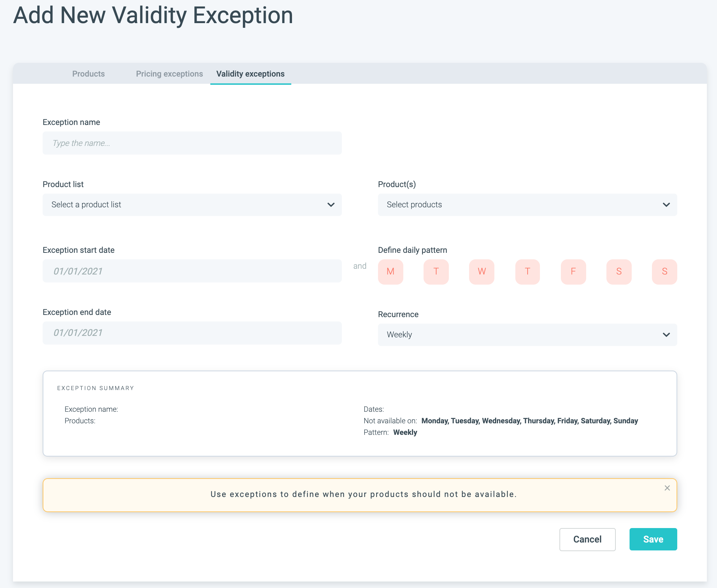Toggle Monday in daily pattern
717x588 pixels.
pos(390,272)
